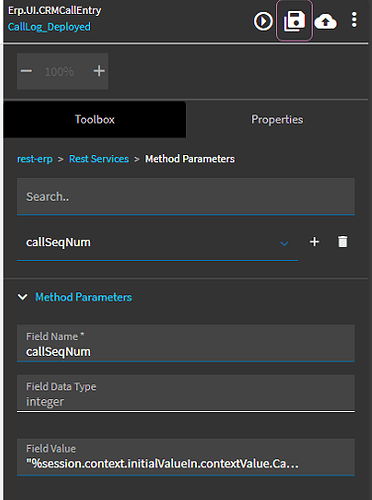
Task: Go to the rest-erp breadcrumb link
Action: [x=35, y=159]
